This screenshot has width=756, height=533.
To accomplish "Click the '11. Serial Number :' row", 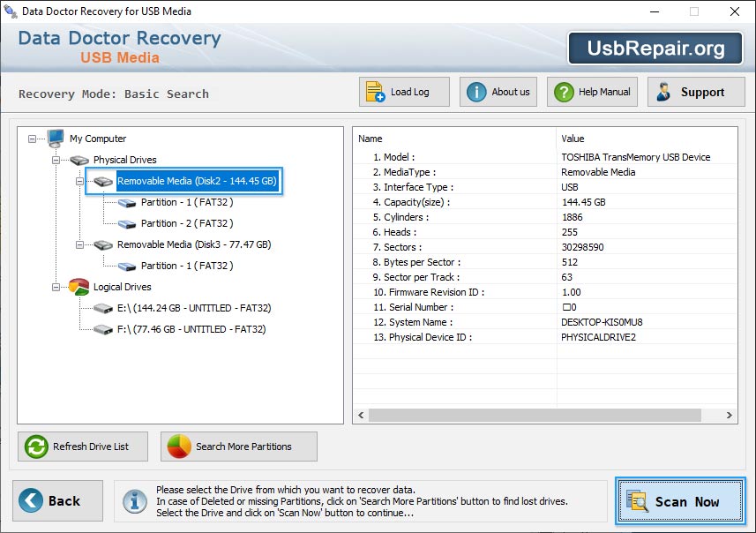I will point(545,307).
